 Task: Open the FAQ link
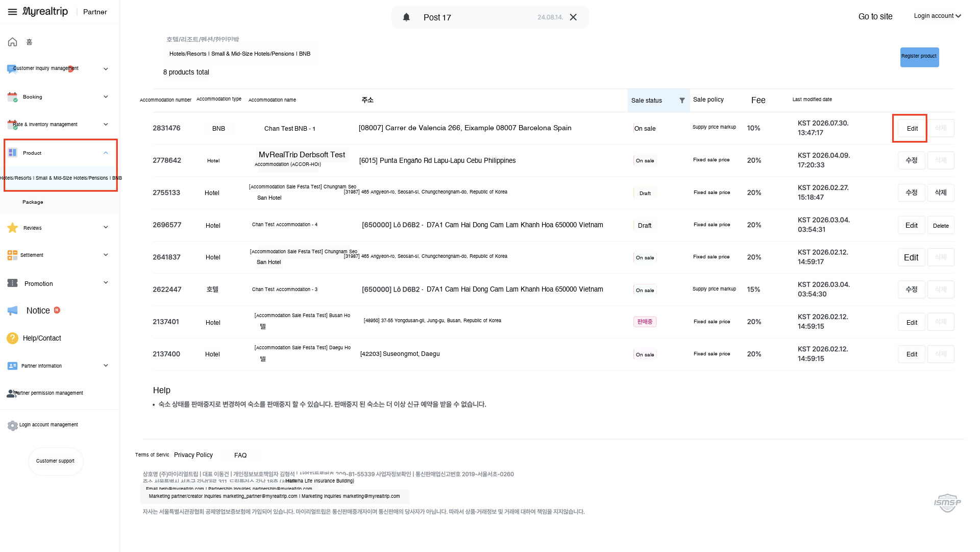click(x=240, y=455)
